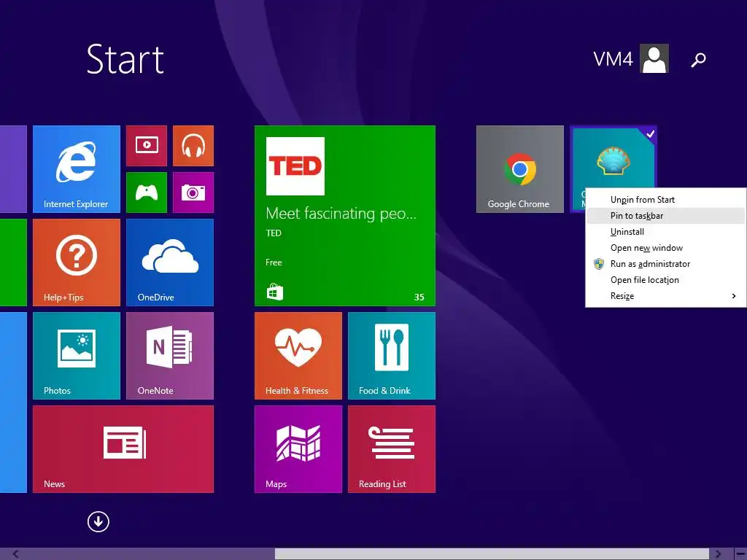Open the Health & Fitness tile

[x=298, y=356]
